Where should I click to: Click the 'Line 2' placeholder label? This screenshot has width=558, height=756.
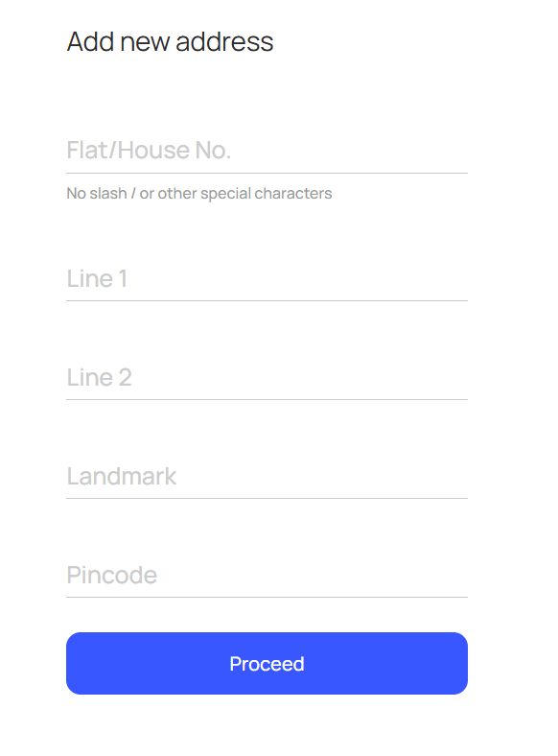point(99,377)
